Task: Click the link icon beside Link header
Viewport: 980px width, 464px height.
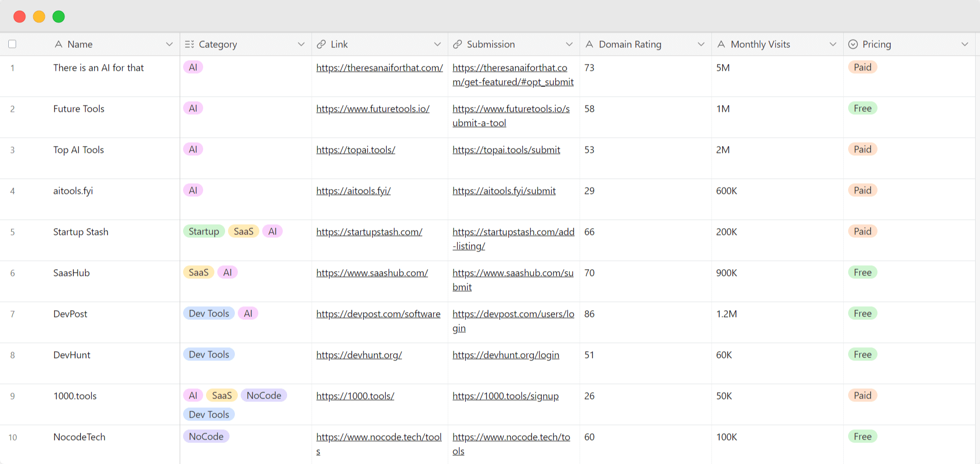Action: coord(321,44)
